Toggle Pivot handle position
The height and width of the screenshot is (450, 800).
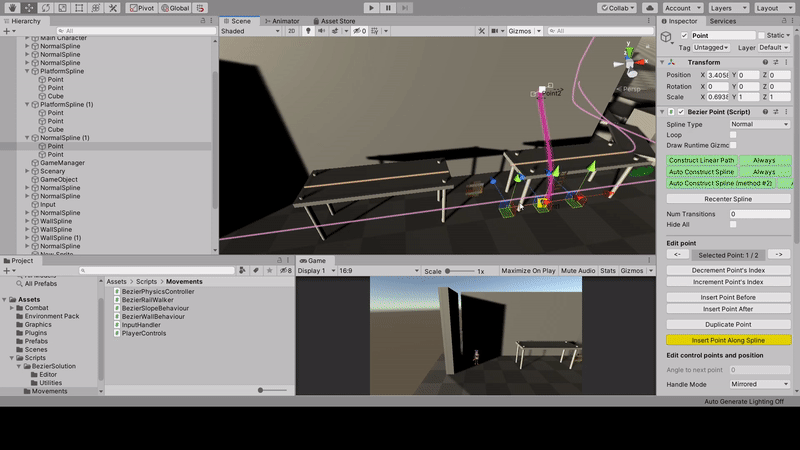click(x=141, y=8)
